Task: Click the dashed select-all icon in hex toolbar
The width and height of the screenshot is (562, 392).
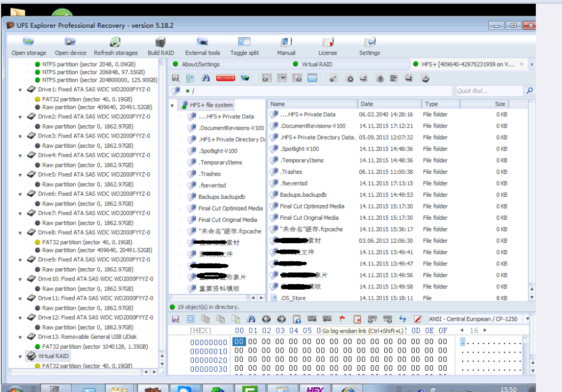Action: tap(191, 319)
